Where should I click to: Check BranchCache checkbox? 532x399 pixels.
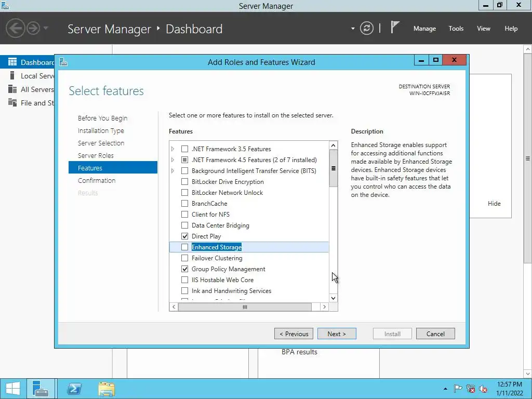pos(184,204)
